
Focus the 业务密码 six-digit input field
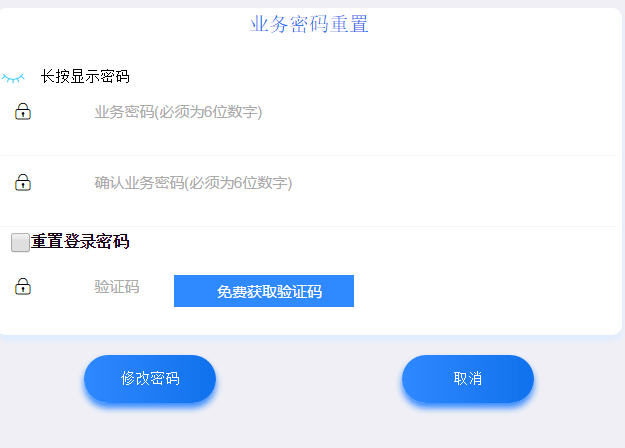click(x=300, y=112)
